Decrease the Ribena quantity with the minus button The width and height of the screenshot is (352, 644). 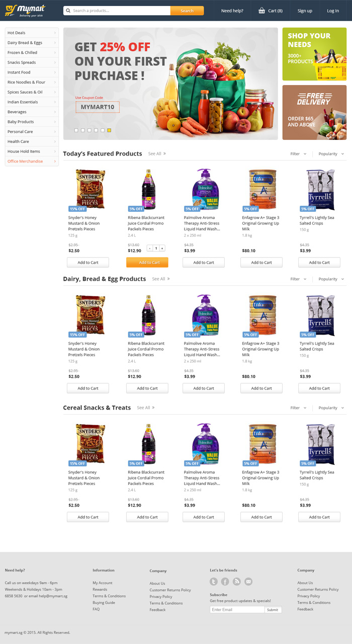[149, 248]
